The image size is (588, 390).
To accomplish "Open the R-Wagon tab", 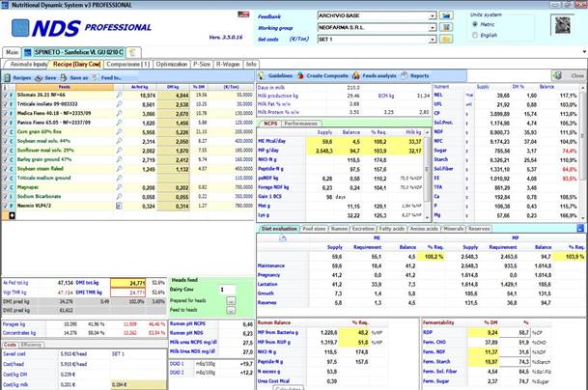I will 228,64.
